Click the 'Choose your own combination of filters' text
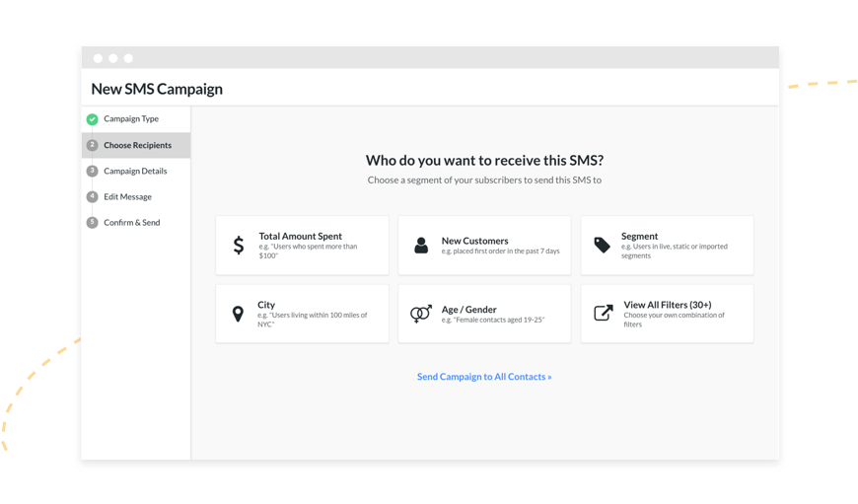This screenshot has height=504, width=858. (675, 320)
